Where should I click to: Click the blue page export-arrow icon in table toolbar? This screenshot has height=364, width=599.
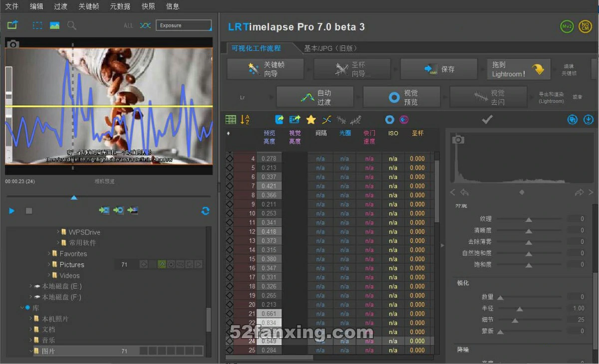tap(279, 120)
